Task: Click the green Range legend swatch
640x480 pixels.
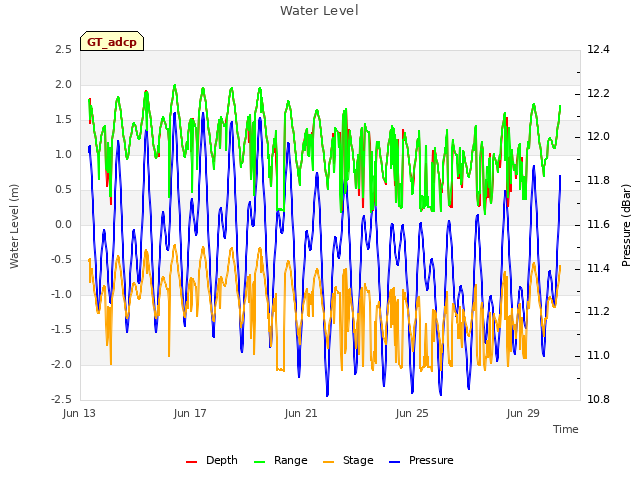Action: [x=260, y=462]
